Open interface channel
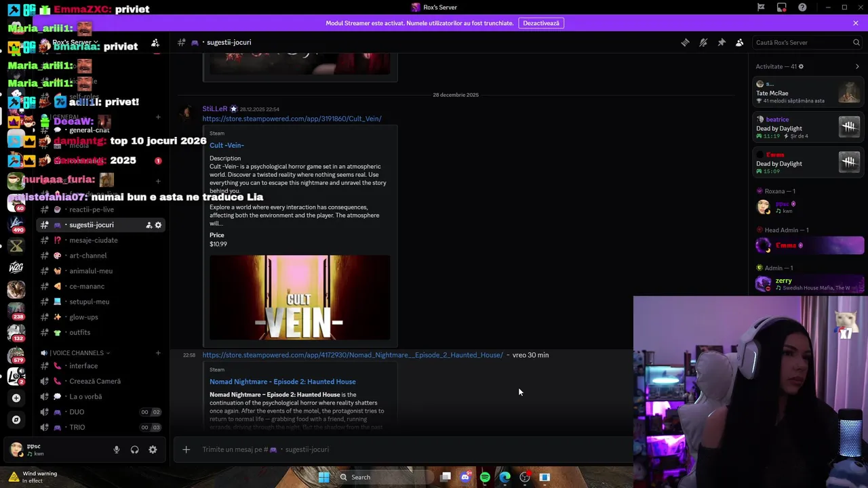 point(100,366)
